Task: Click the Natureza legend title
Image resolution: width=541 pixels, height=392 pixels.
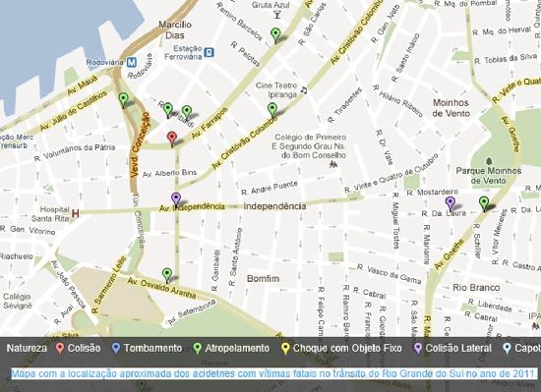Action: [27, 348]
